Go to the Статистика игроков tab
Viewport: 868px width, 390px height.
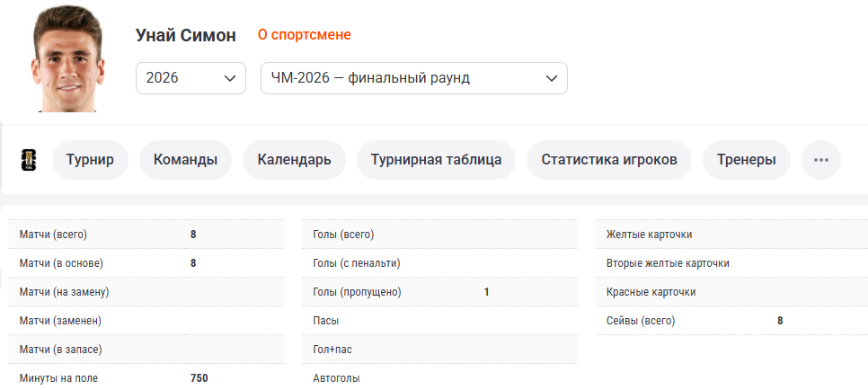(609, 160)
